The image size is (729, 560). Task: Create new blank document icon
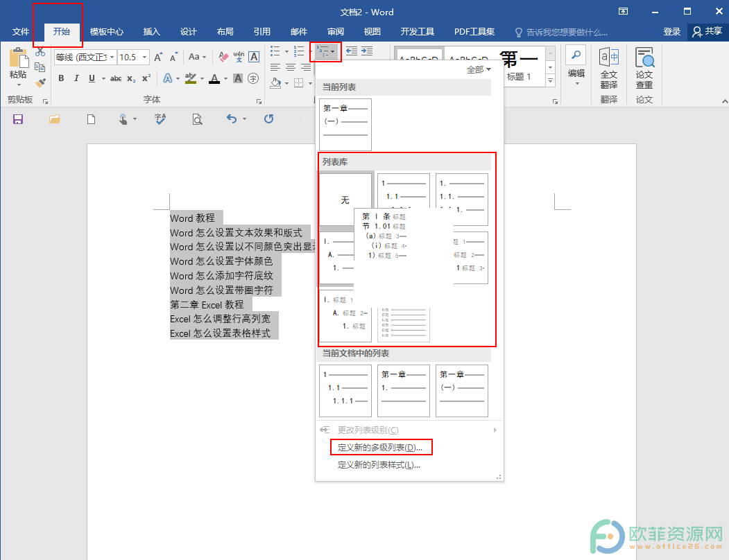[x=91, y=119]
